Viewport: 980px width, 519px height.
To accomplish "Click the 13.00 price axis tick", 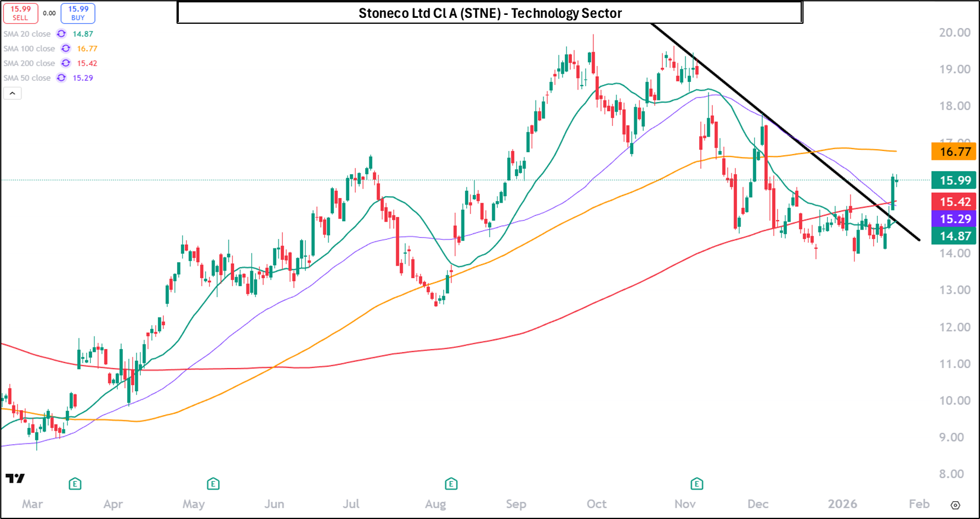I will pos(955,290).
